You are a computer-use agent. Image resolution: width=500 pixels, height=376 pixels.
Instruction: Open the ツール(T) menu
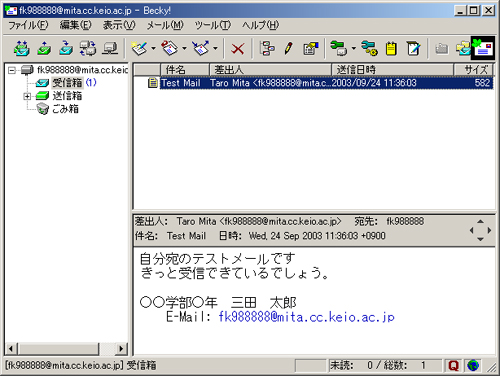click(x=213, y=25)
